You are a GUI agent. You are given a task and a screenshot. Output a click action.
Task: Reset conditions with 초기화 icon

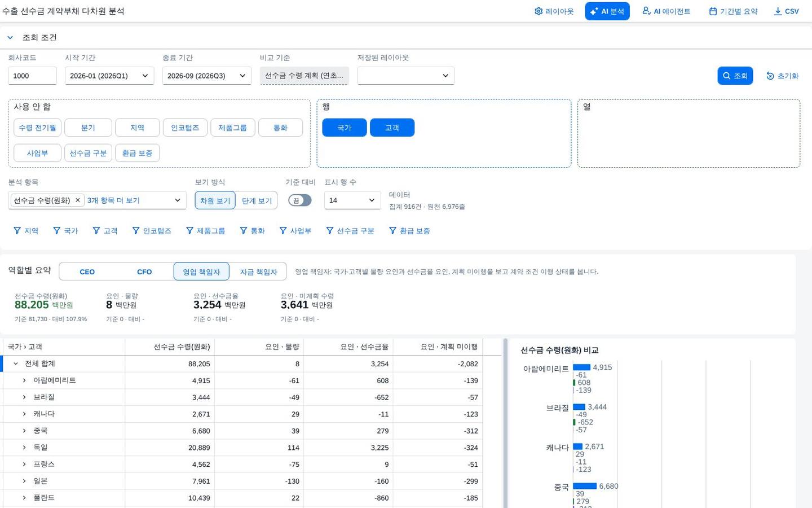[770, 76]
